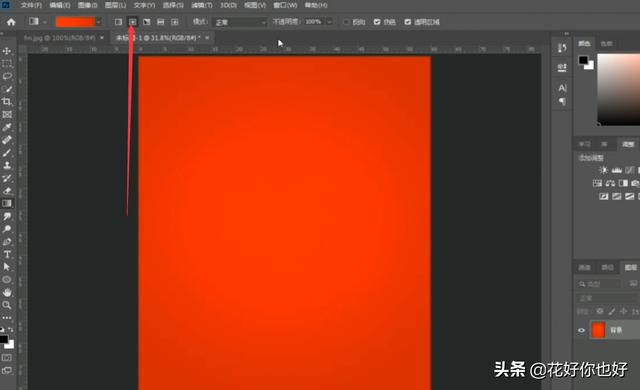Toggle Quick Mask mode

click(x=7, y=358)
